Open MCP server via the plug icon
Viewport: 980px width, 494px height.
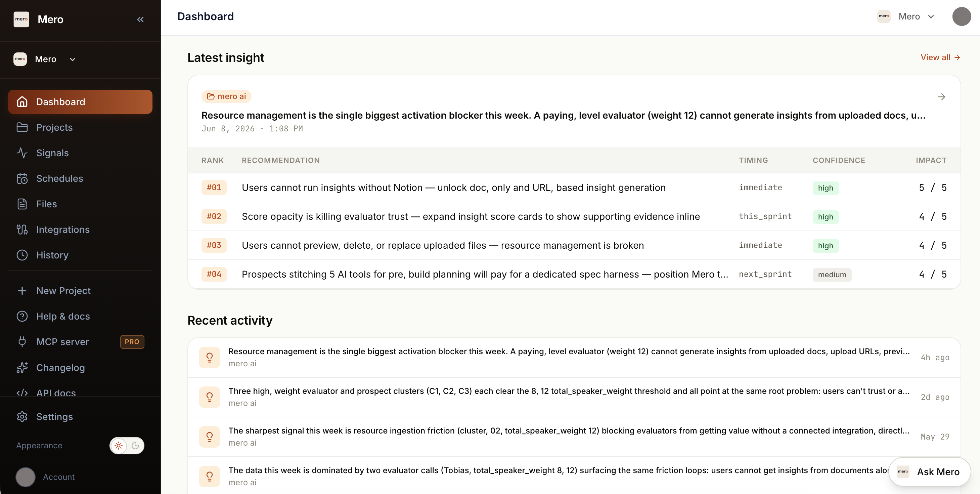click(x=22, y=342)
